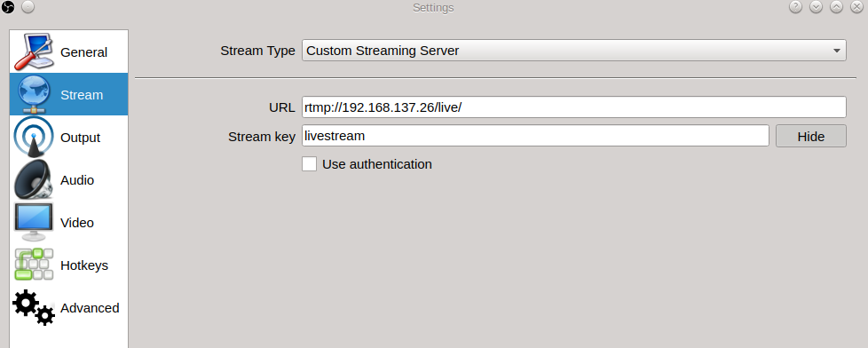
Task: Select the Hotkeys keyboard icon
Action: pyautogui.click(x=34, y=265)
